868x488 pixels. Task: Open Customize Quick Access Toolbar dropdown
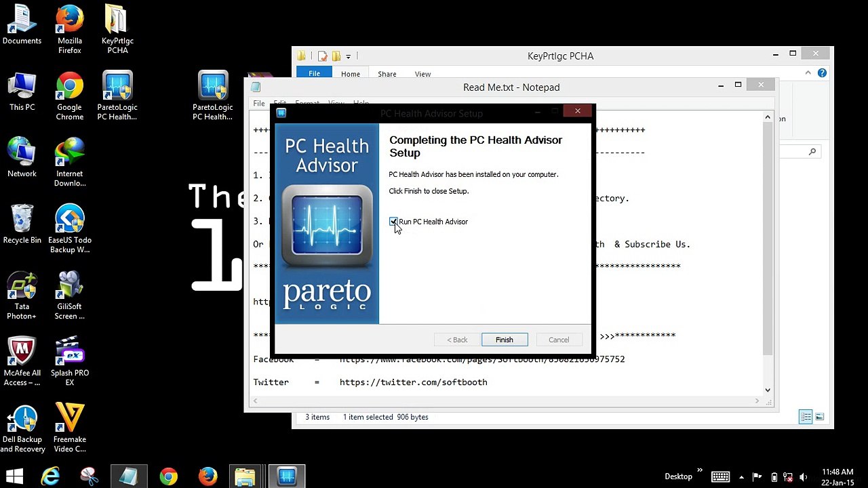pos(348,56)
